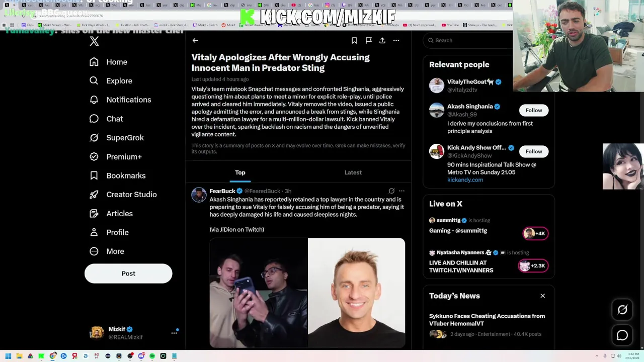Click the Post button
The height and width of the screenshot is (362, 644).
tap(128, 274)
